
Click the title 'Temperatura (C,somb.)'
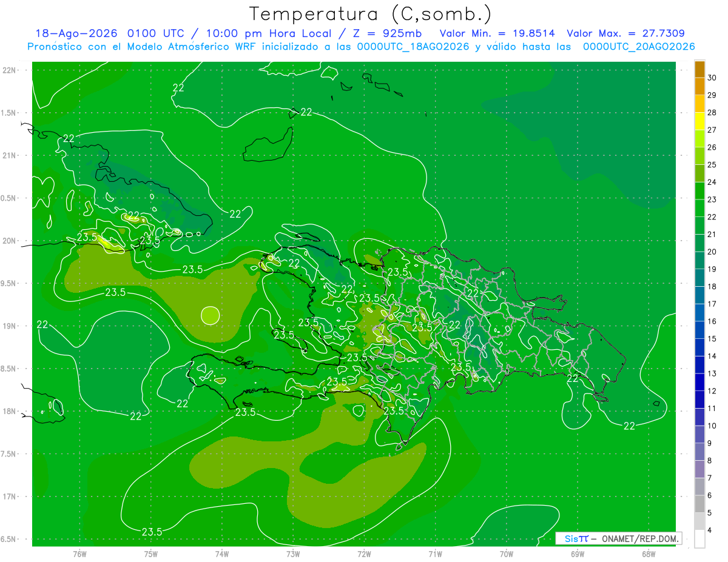pyautogui.click(x=371, y=14)
